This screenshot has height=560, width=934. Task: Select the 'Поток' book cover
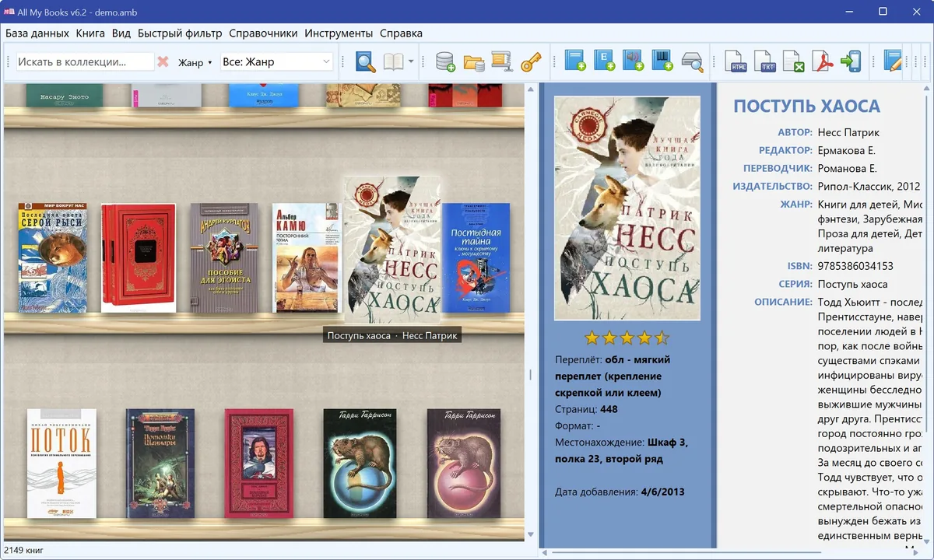[x=61, y=464]
